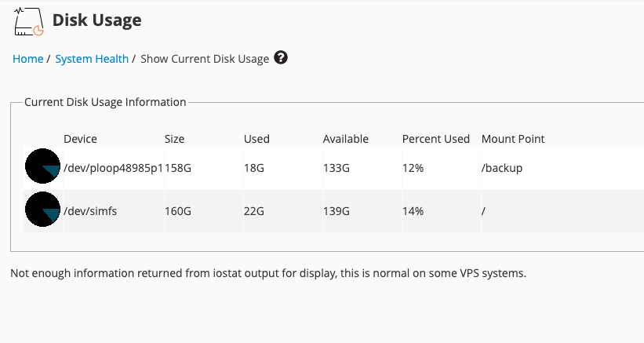Click the Disk Usage header icon
Screen dimensions: 644x343
pyautogui.click(x=29, y=21)
